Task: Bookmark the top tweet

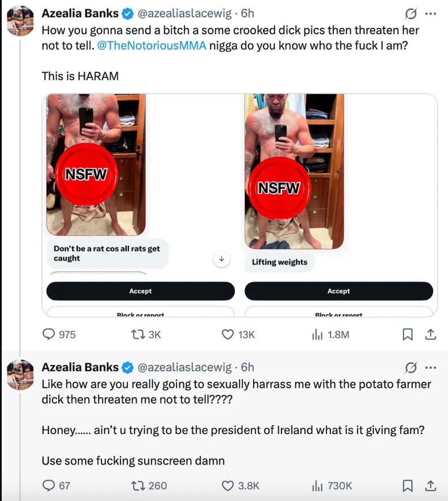Action: 408,334
